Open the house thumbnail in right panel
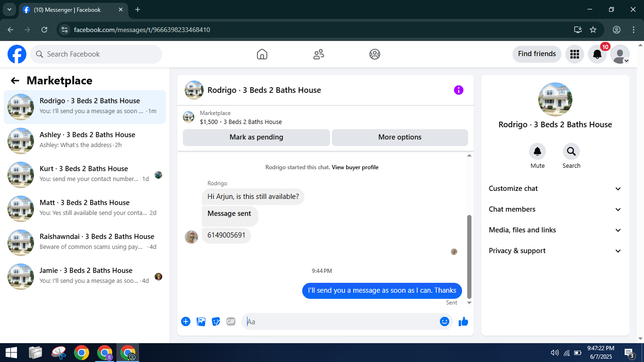The image size is (644, 362). [555, 99]
